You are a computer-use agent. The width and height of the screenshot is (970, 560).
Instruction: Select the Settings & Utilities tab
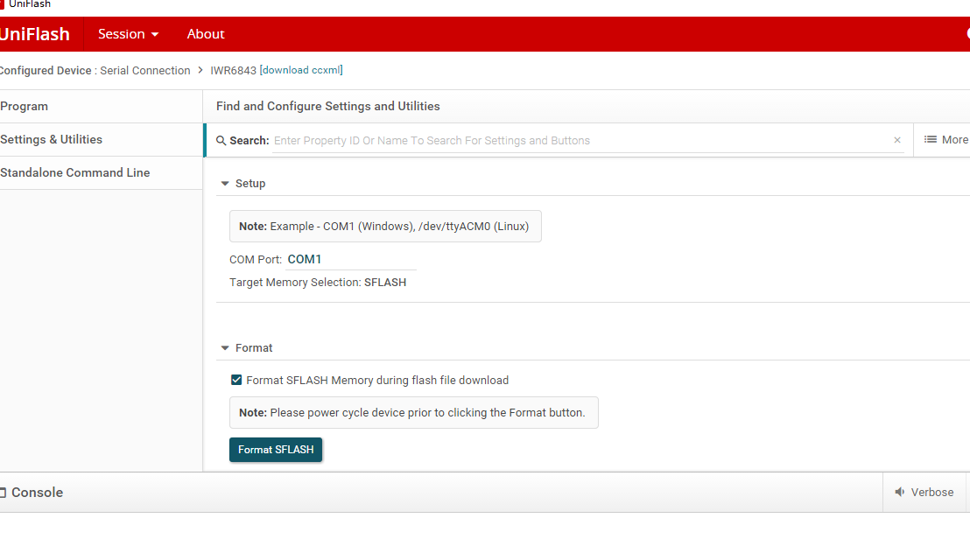pos(101,140)
